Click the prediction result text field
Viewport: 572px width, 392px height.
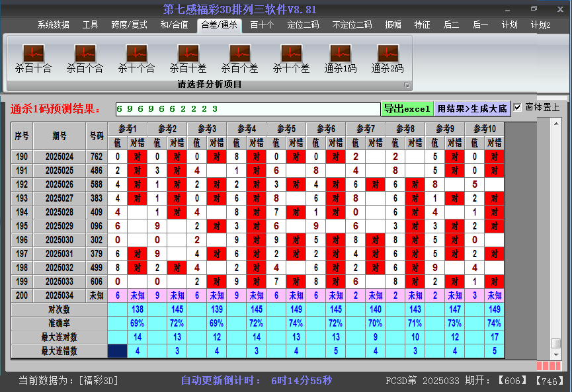tap(248, 109)
